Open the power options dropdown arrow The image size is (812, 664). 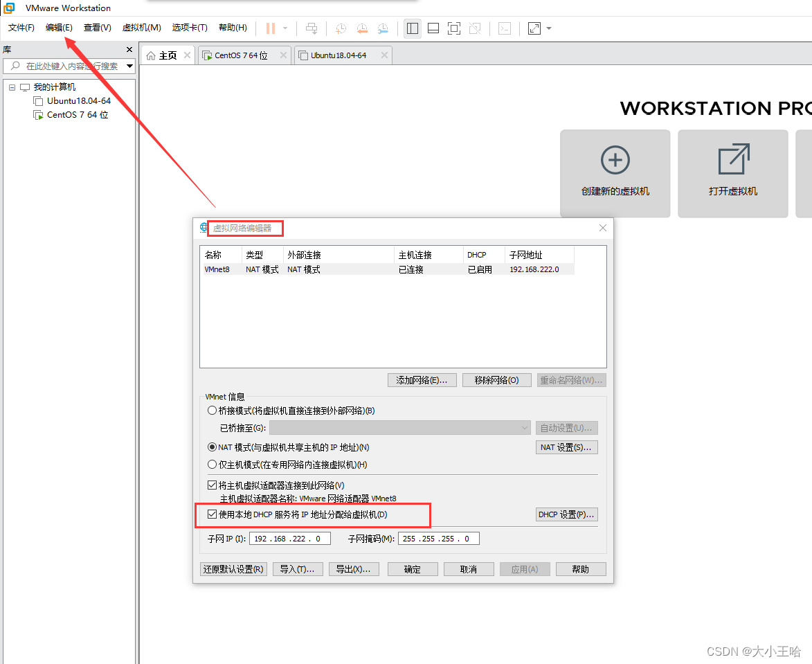click(285, 28)
